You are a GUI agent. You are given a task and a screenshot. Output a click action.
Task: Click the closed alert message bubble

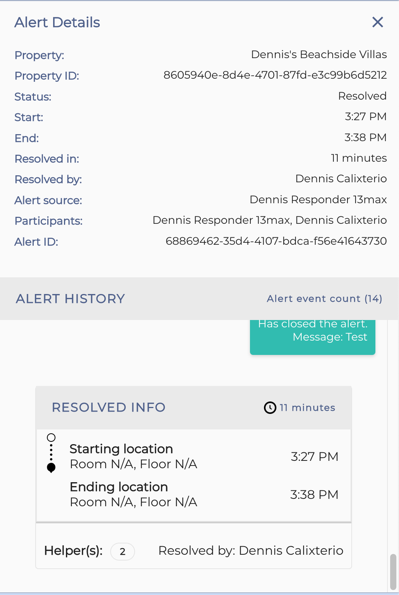(312, 337)
